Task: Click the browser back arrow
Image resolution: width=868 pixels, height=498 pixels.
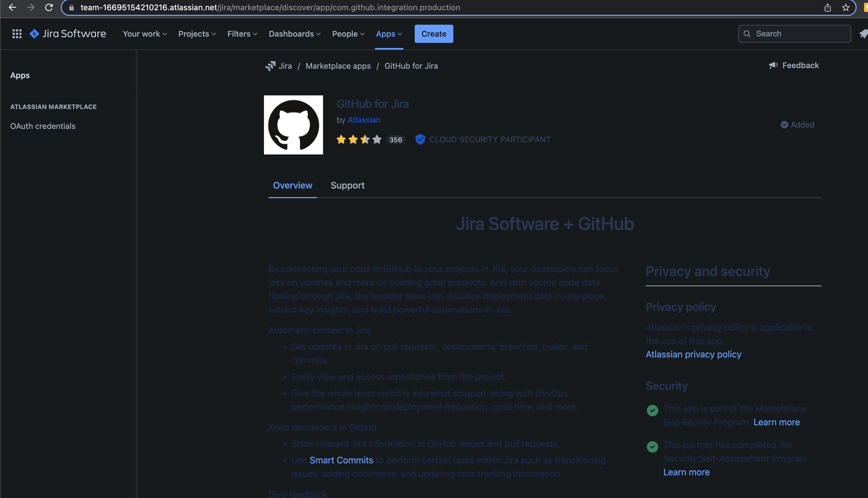Action: [12, 7]
